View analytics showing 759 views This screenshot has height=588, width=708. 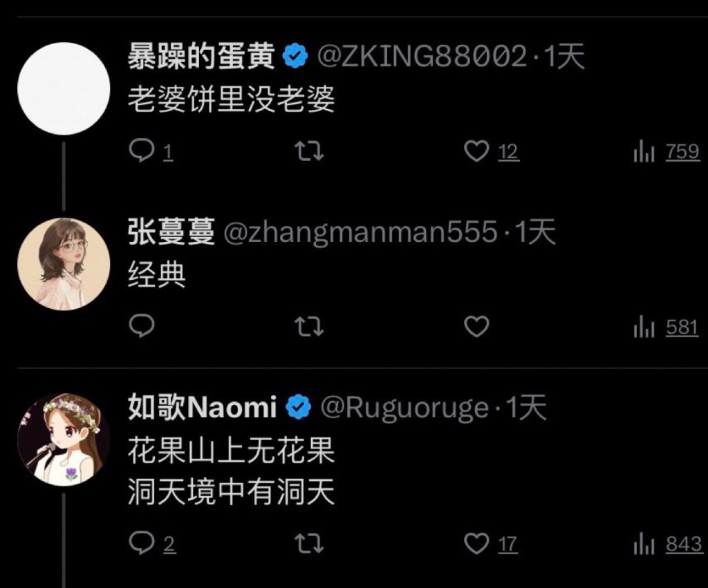tap(667, 151)
